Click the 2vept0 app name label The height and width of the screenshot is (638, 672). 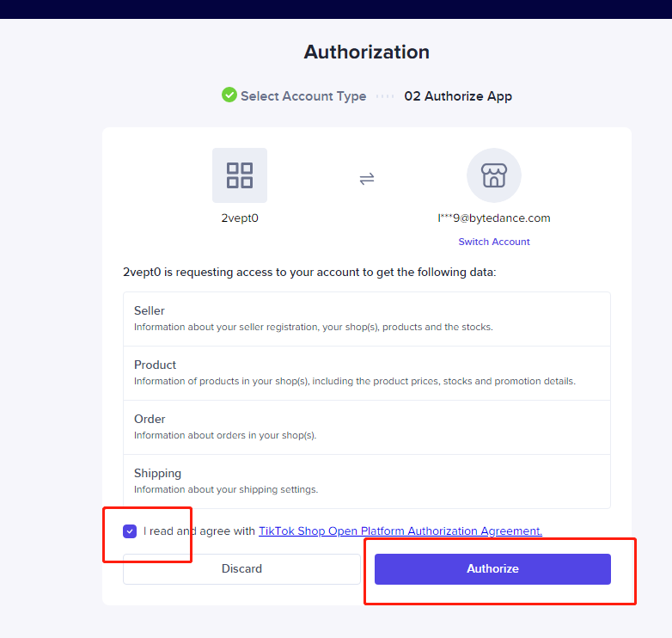(x=240, y=218)
